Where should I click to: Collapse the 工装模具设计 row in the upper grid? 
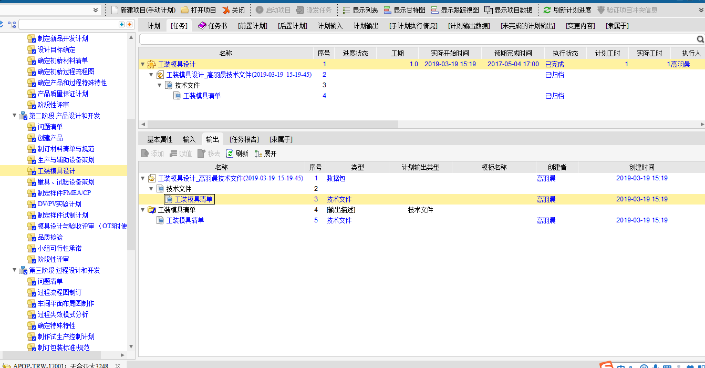[x=143, y=64]
